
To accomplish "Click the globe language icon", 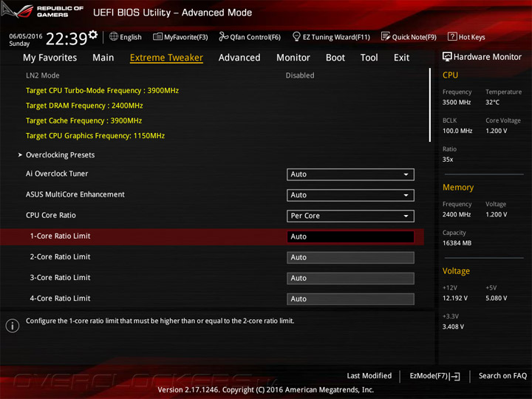I will (x=114, y=36).
